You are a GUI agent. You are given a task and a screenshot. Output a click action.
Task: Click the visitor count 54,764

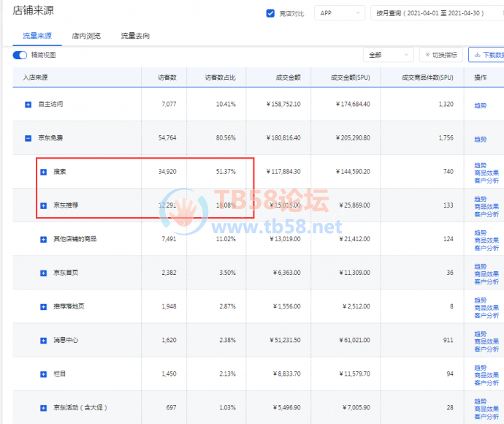tap(167, 138)
